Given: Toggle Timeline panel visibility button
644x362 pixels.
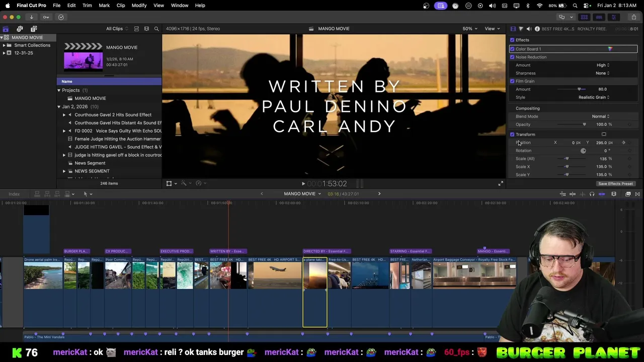Looking at the screenshot, I should (599, 17).
